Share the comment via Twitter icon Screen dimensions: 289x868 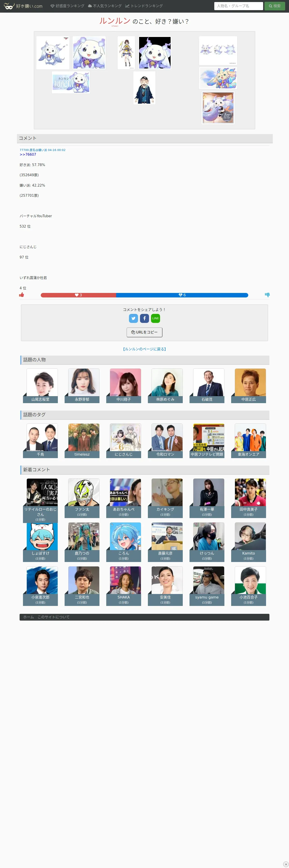click(133, 318)
